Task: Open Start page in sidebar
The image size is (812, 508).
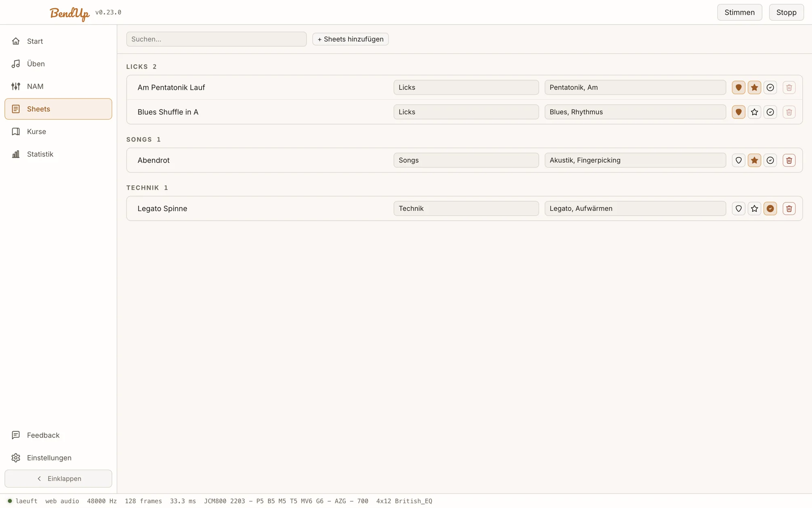Action: pos(58,41)
